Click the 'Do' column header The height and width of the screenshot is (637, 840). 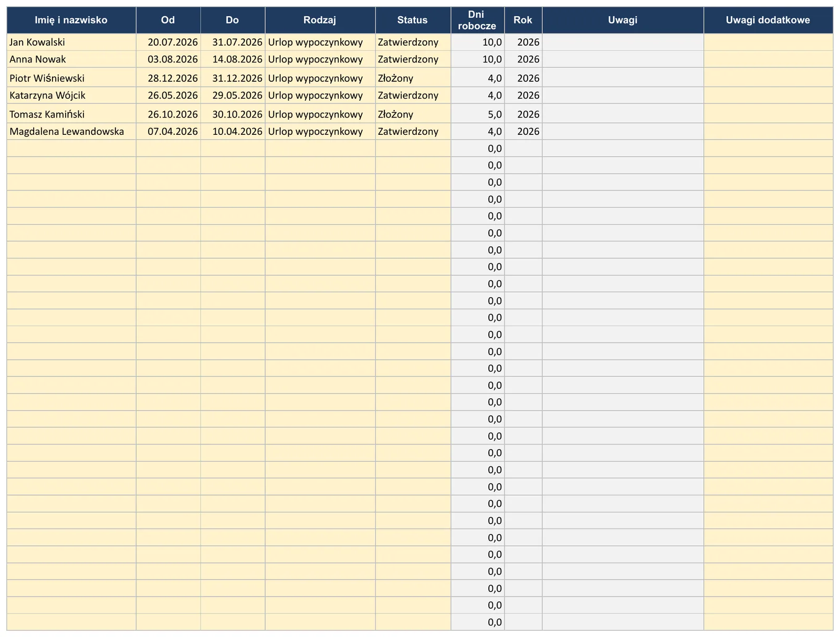[x=233, y=20]
